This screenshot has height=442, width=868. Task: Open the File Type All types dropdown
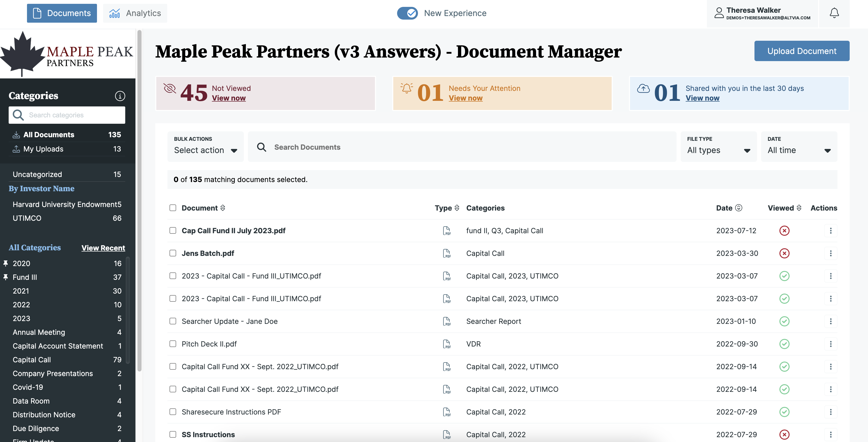coord(718,147)
